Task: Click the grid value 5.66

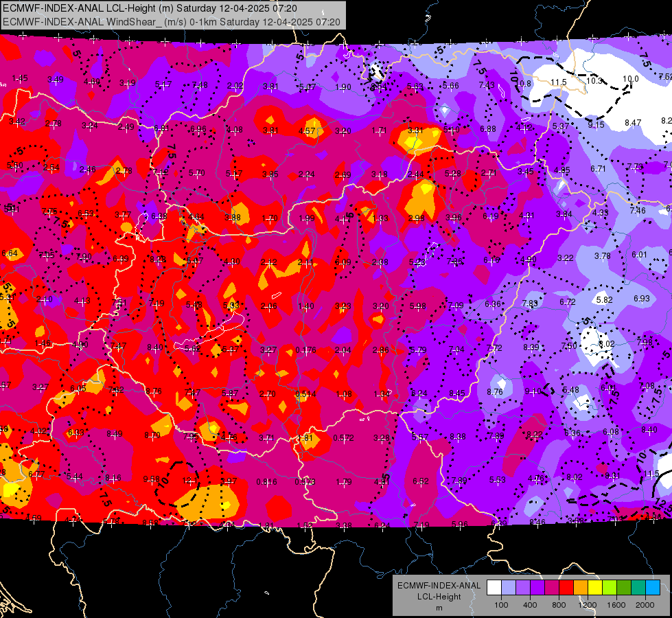Action: (x=451, y=86)
